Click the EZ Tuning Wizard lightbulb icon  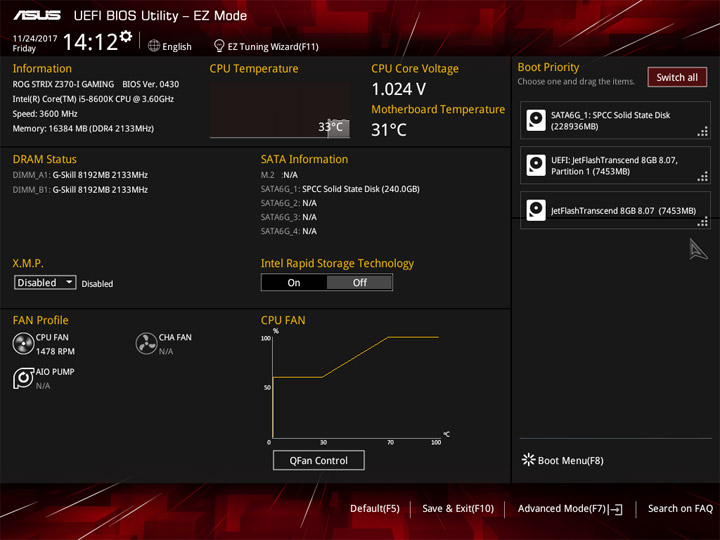(219, 46)
